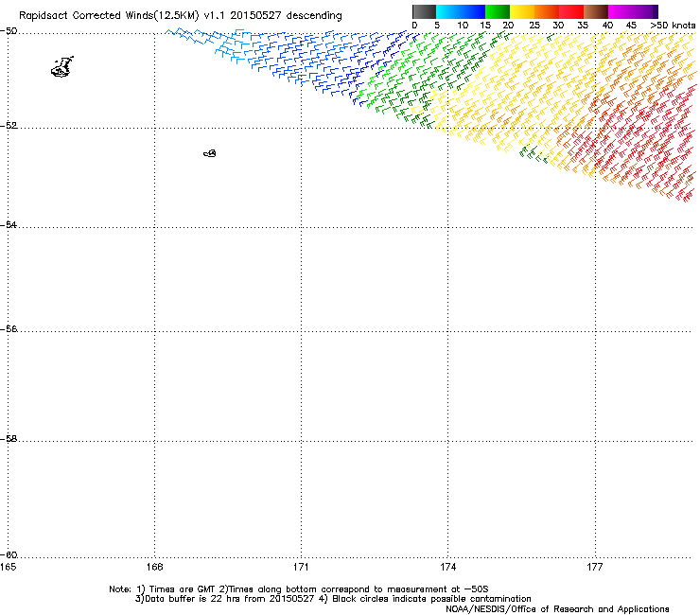Screen dimensions: 700x615
Task: Select the yellow 20-25 knots legend segment
Action: coord(522,11)
